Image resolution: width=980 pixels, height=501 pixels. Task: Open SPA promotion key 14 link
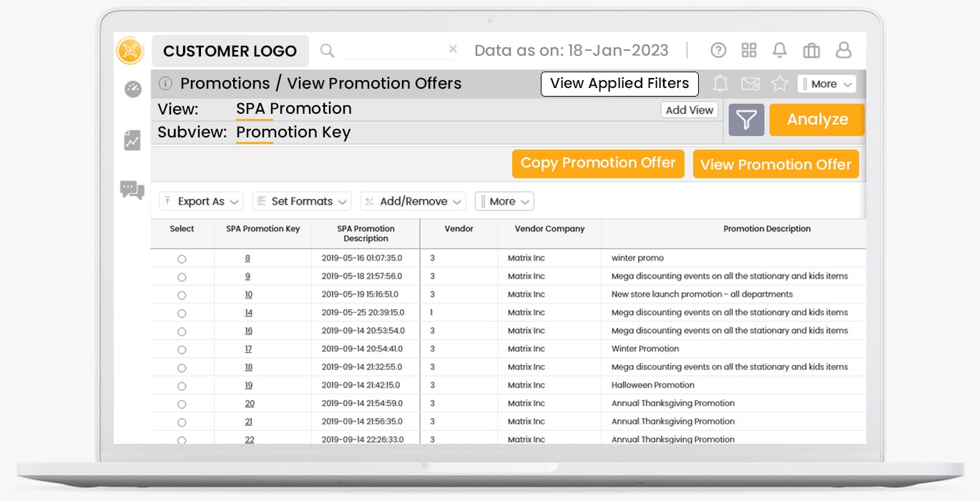coord(249,313)
